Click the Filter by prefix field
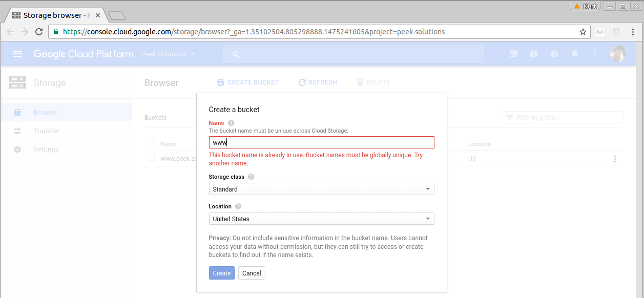644x298 pixels. click(x=564, y=118)
